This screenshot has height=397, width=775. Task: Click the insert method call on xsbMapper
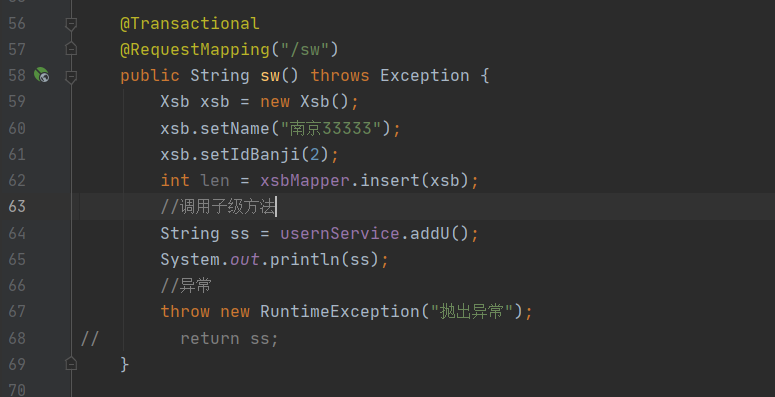point(389,180)
